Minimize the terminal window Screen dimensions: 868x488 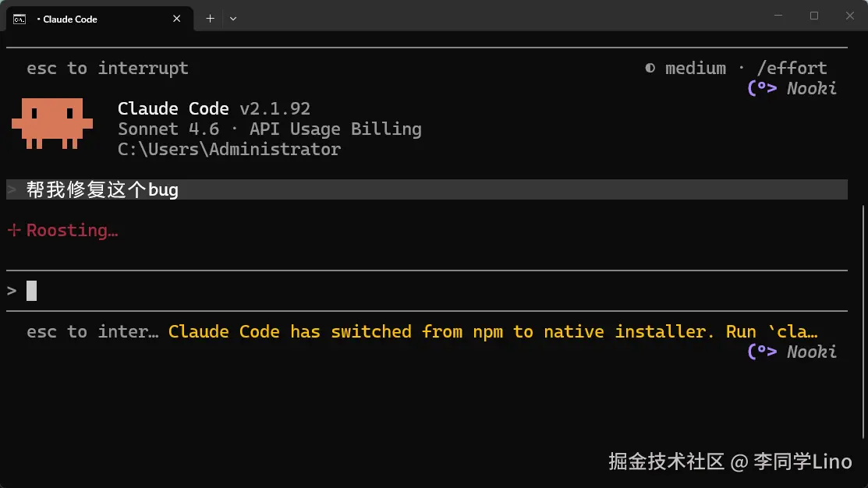point(778,16)
